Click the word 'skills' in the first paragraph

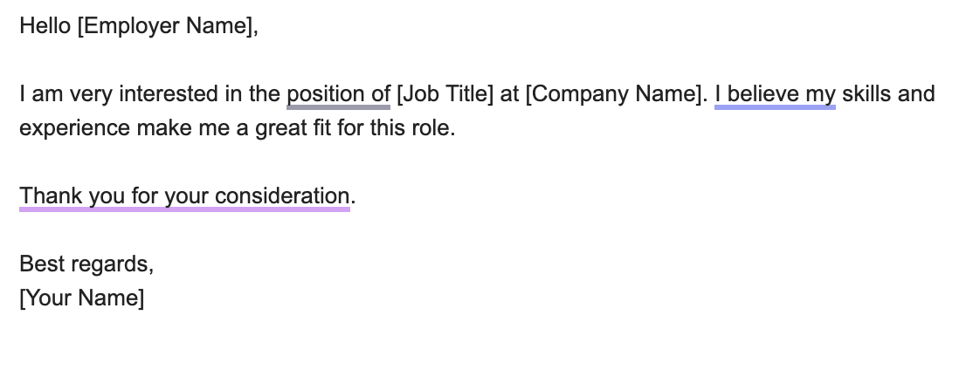866,94
